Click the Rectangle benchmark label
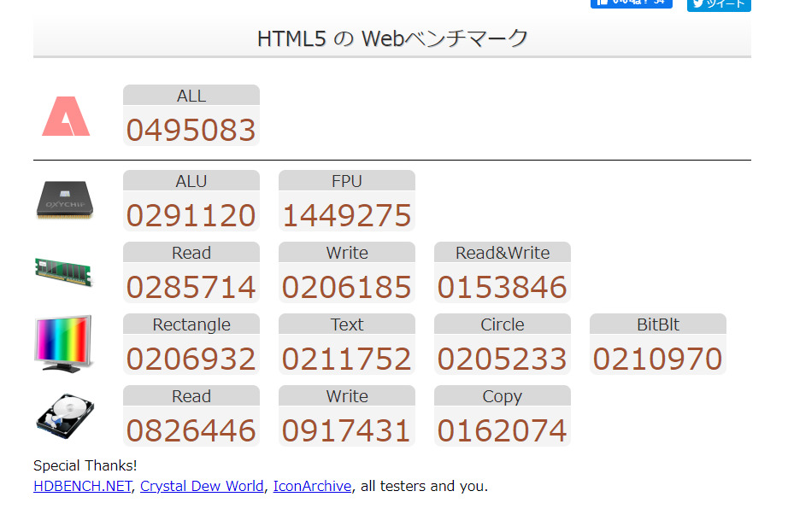The width and height of the screenshot is (788, 532). (x=191, y=324)
